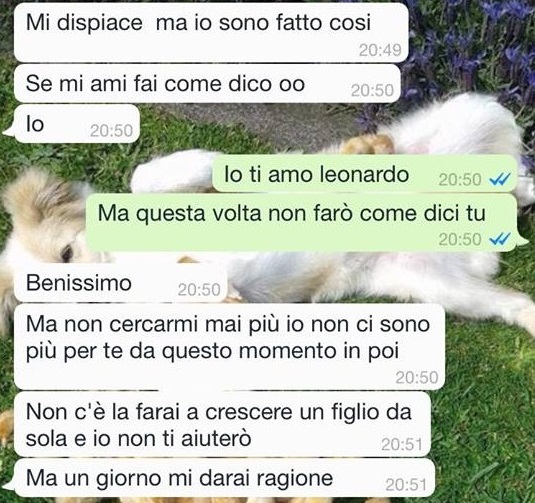Select the "Benissimo" message bubble
This screenshot has width=535, height=503.
coord(121,283)
